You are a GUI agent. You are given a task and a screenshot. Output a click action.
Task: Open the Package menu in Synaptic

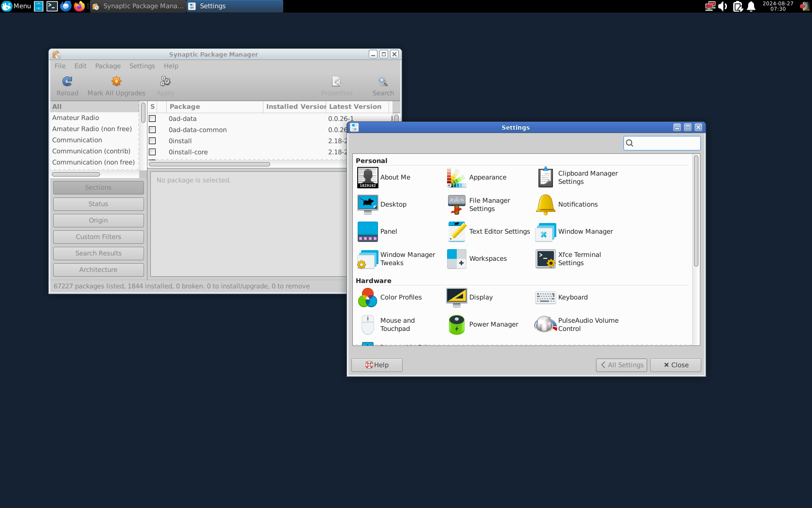pyautogui.click(x=108, y=66)
